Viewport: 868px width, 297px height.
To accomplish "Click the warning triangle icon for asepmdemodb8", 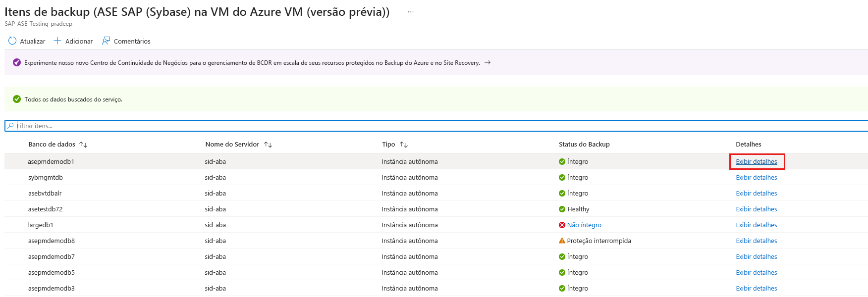I will click(x=562, y=241).
